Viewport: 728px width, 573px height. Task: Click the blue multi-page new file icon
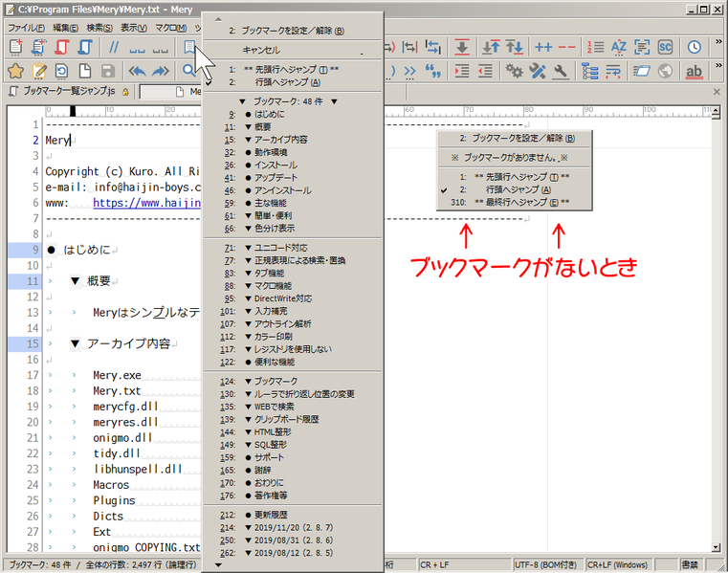39,47
